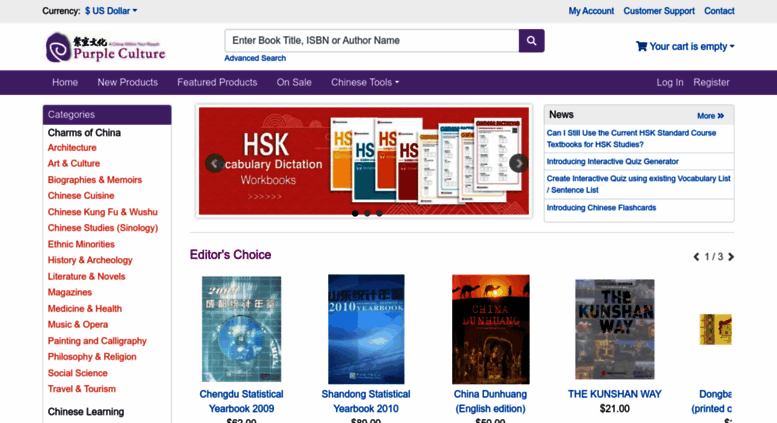Open Chinese Kung Fu & Wushu category
This screenshot has height=423, width=777.
pos(103,212)
